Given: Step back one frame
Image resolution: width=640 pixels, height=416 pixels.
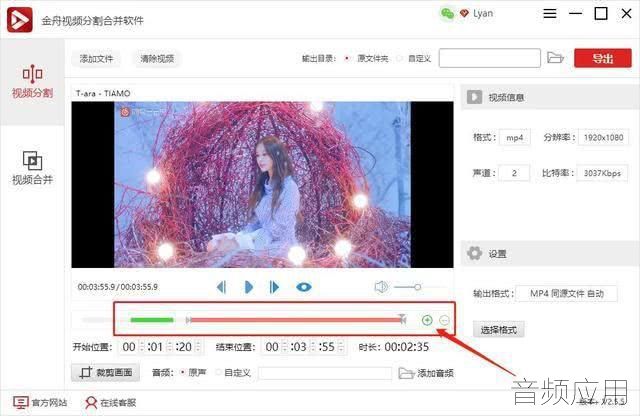Looking at the screenshot, I should [x=221, y=287].
